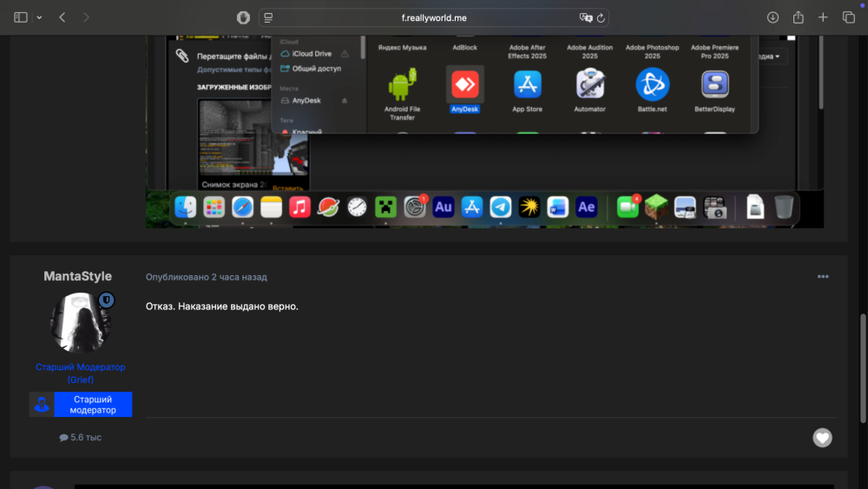Click Adobe Audition Au in the screenshot's dock
Screen dimensions: 868x489
[444, 207]
